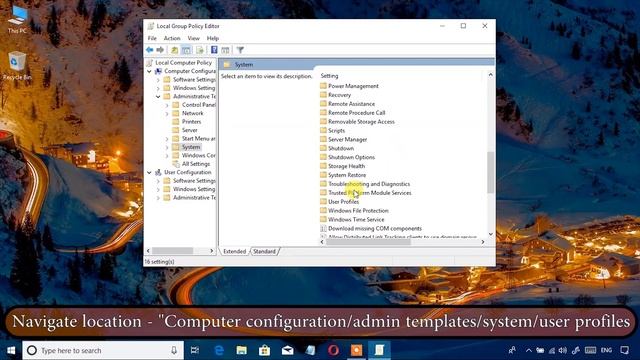This screenshot has width=640, height=360.
Task: Click the Back arrow toolbar icon
Action: (x=150, y=50)
